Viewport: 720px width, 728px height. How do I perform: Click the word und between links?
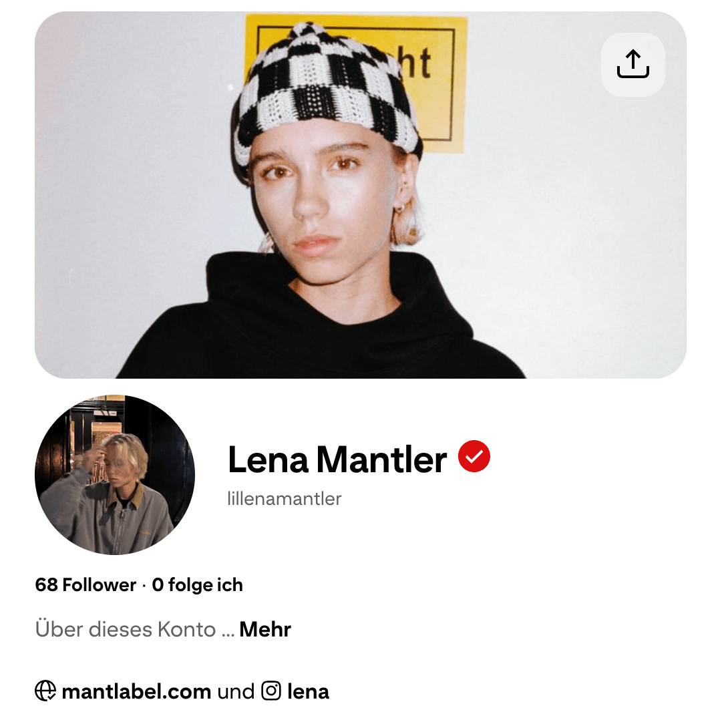click(236, 691)
